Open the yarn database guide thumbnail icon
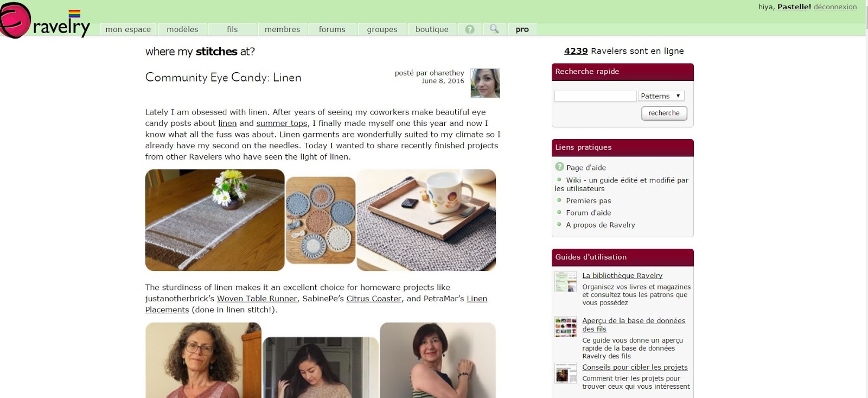This screenshot has height=398, width=868. (565, 327)
